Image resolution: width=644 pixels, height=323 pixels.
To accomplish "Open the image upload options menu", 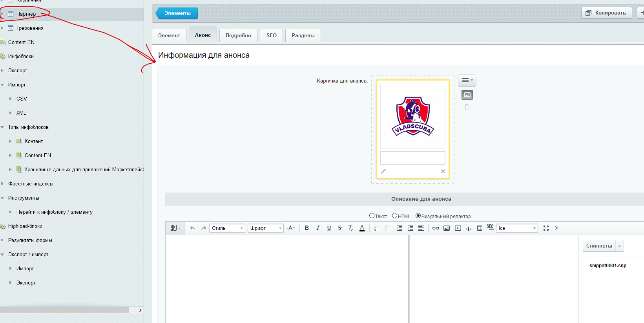I will pos(467,80).
